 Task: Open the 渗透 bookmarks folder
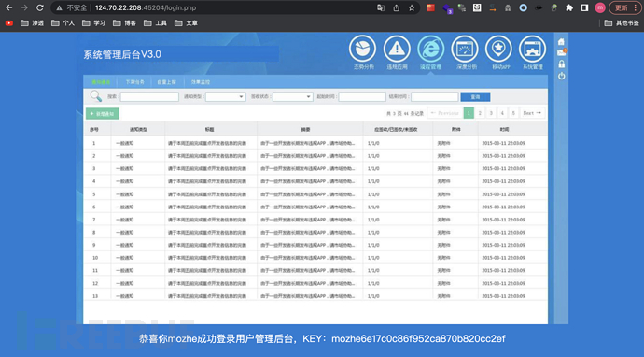(x=32, y=23)
